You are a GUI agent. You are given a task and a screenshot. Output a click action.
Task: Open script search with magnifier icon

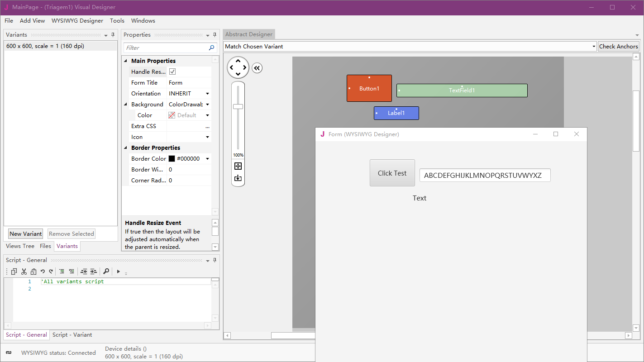click(x=106, y=271)
